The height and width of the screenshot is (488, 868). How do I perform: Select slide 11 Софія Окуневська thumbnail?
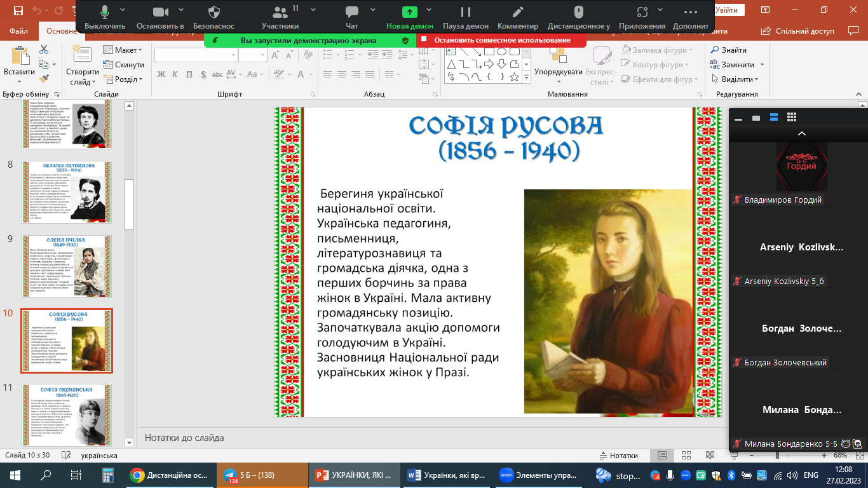[x=67, y=415]
